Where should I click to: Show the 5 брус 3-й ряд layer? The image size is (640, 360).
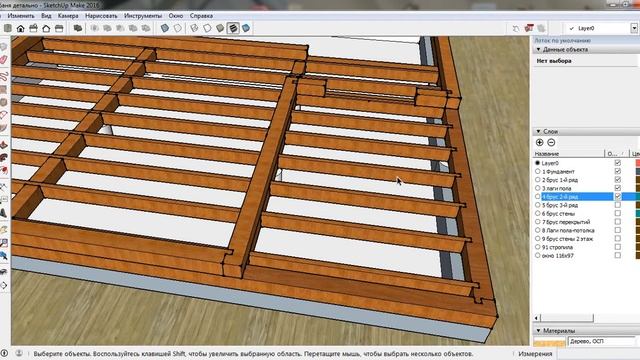pos(618,205)
